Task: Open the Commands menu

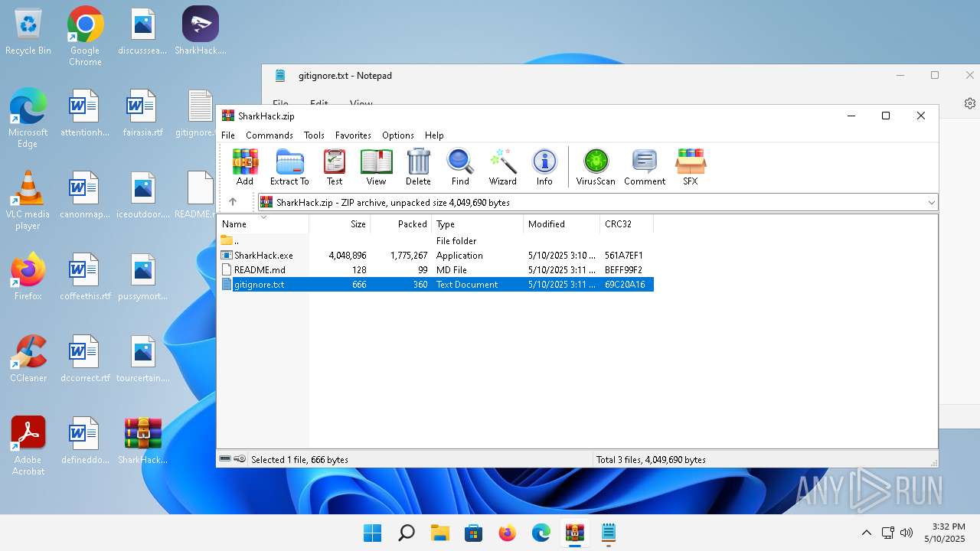Action: pyautogui.click(x=269, y=135)
